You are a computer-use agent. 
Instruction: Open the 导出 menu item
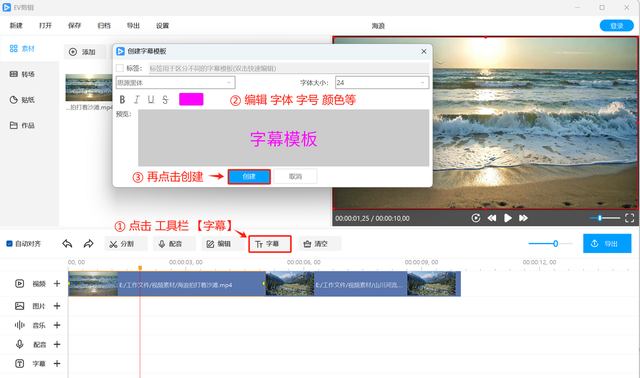133,26
